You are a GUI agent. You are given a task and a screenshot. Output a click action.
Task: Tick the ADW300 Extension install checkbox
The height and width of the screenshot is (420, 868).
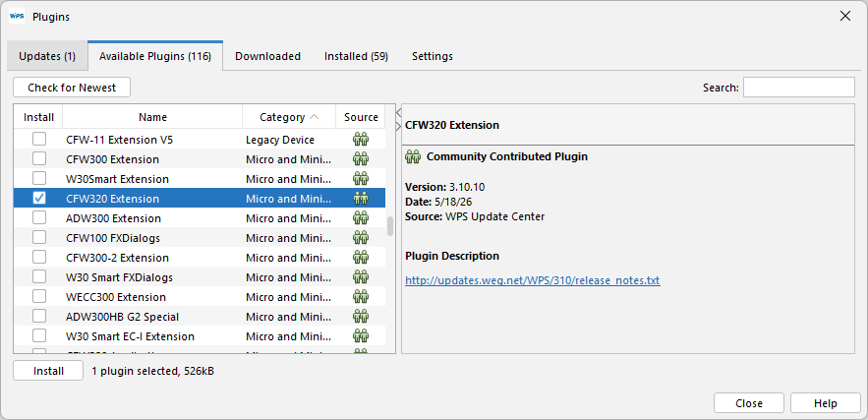click(39, 217)
